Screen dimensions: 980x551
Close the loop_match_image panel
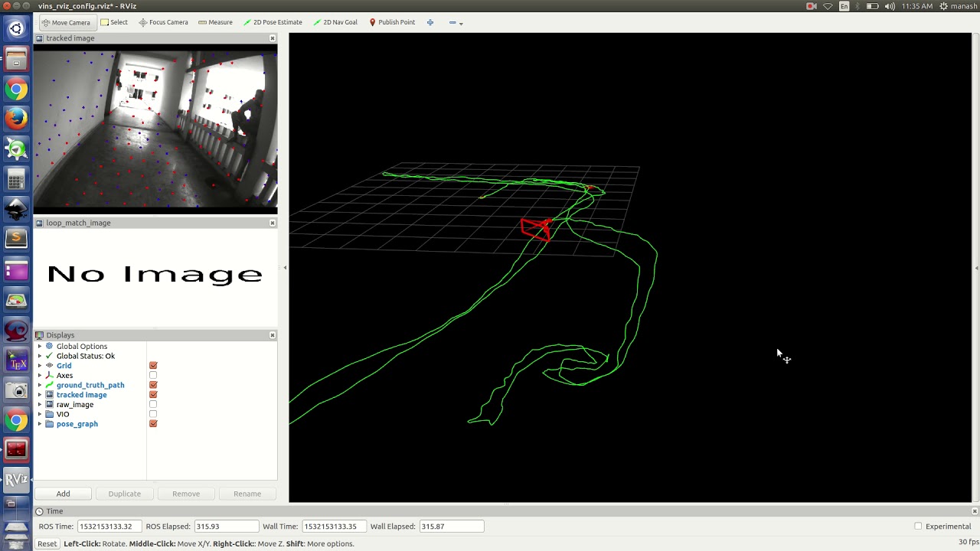[273, 223]
